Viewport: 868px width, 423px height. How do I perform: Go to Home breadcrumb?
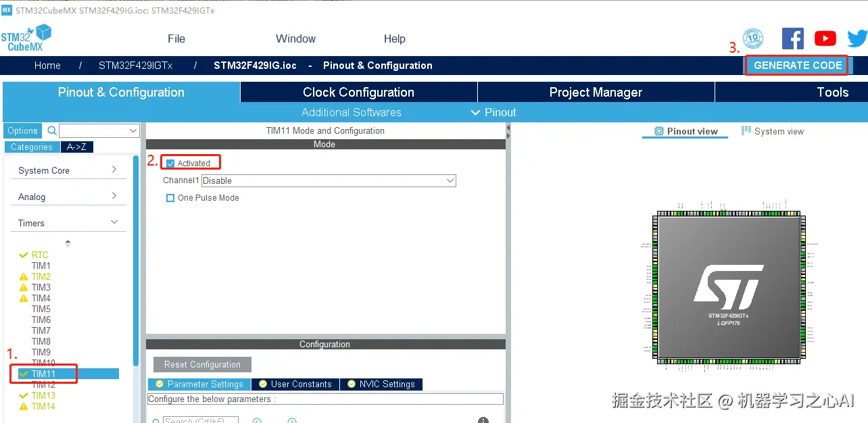coord(47,66)
